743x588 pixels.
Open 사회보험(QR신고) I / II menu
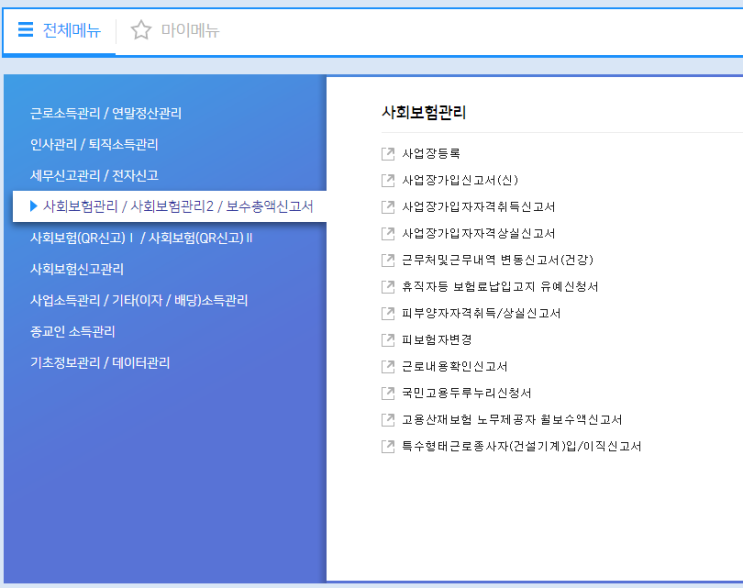click(x=141, y=238)
